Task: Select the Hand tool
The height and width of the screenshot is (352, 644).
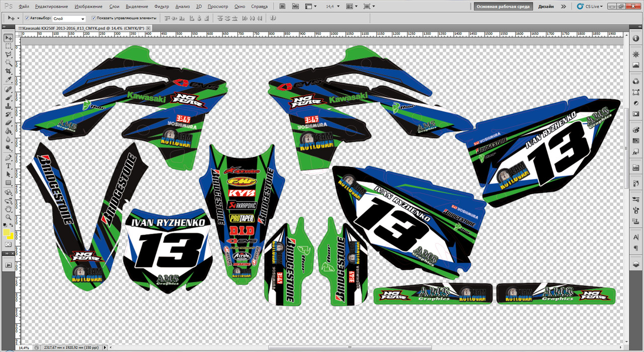Action: [x=9, y=209]
